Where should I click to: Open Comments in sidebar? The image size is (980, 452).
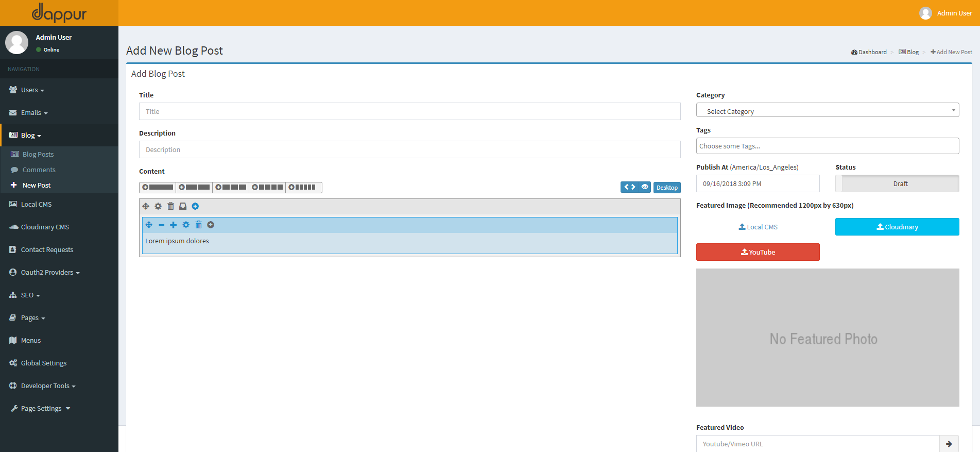(x=59, y=170)
